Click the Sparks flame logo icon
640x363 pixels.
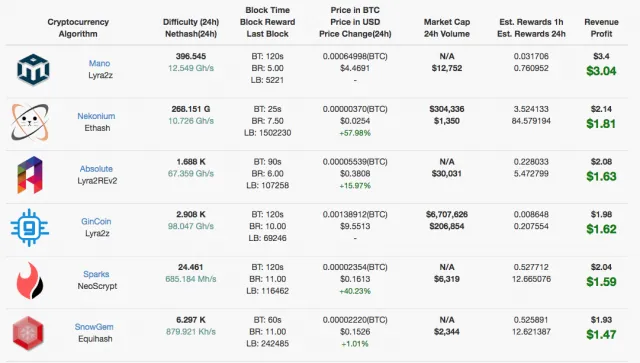coord(30,281)
